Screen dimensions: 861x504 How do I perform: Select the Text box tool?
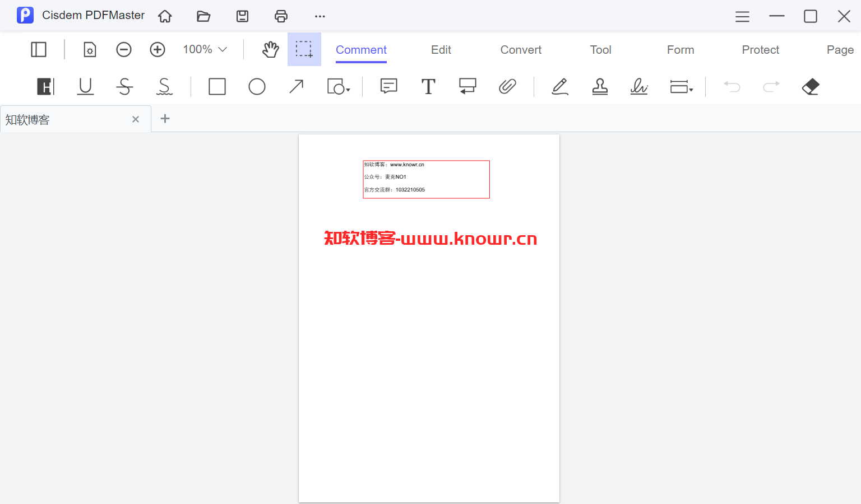click(x=428, y=87)
